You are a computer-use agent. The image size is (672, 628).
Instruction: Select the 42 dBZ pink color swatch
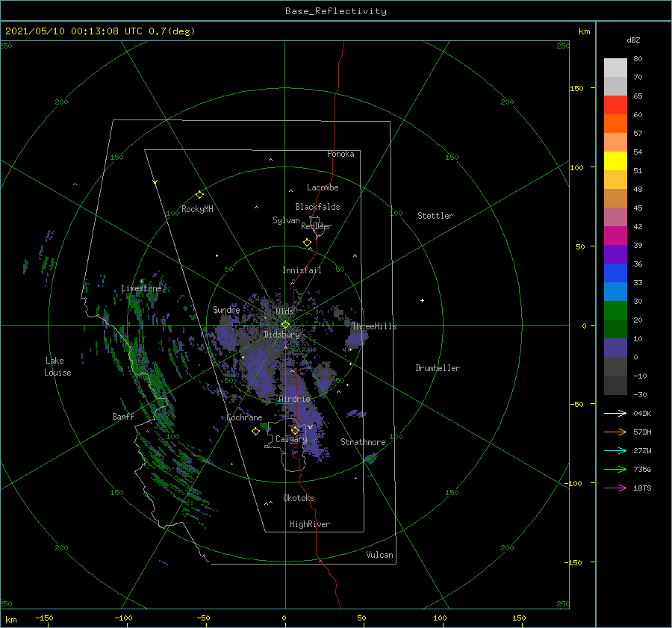615,217
